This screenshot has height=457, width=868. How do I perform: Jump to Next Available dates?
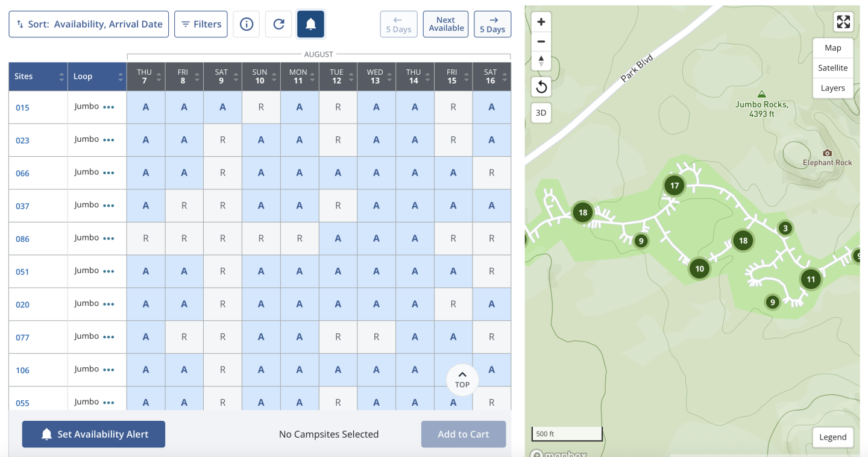[445, 24]
